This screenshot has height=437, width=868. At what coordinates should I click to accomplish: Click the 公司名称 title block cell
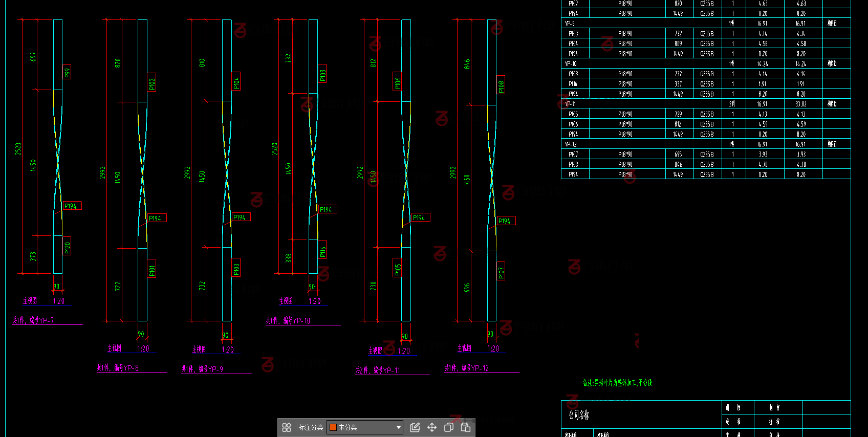click(579, 415)
